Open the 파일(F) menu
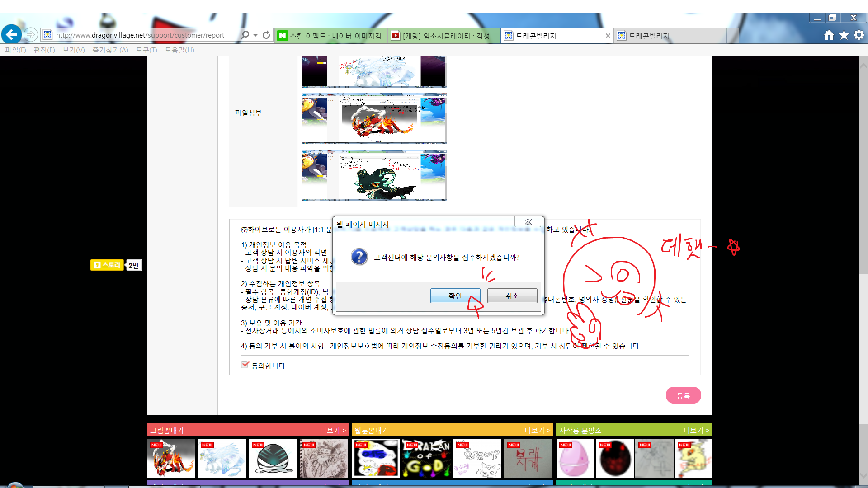868x488 pixels. coord(15,50)
